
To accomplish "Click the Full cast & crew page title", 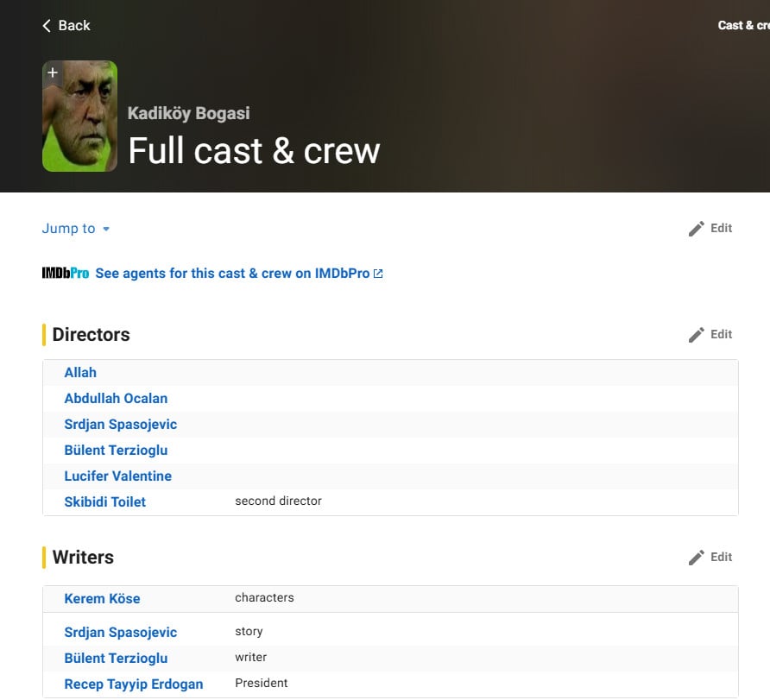I will coord(254,151).
